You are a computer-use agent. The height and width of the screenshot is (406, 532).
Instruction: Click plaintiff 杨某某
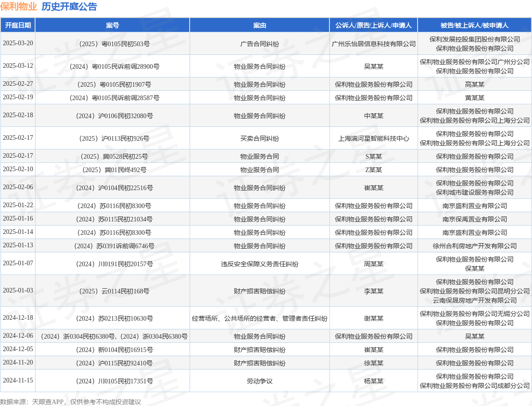[374, 381]
